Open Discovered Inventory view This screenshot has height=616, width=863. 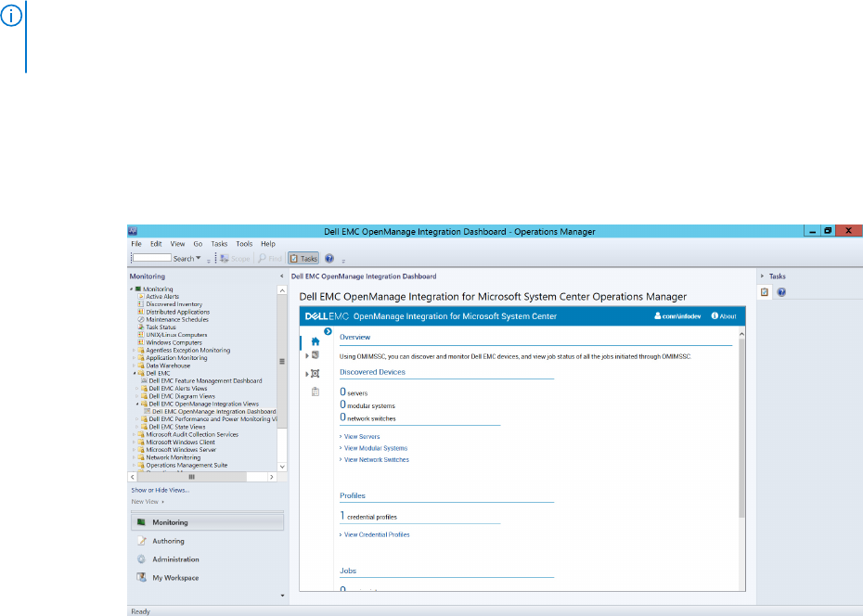174,304
